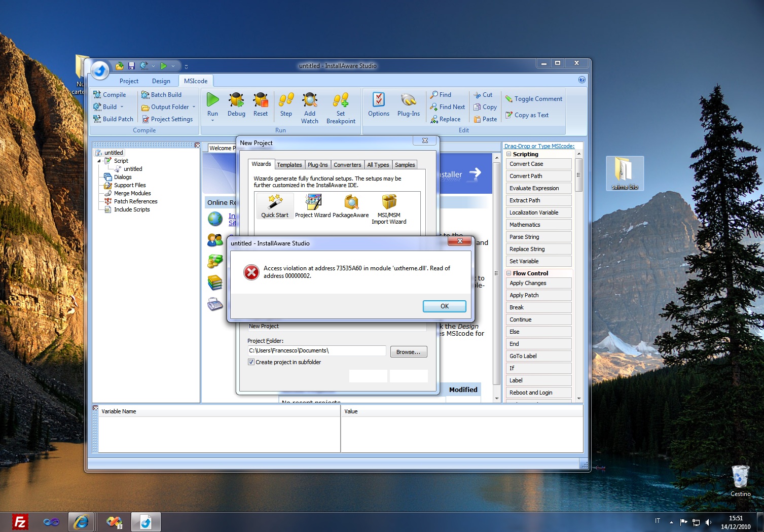764x532 pixels.
Task: Click the Step footprints icon
Action: (x=286, y=99)
